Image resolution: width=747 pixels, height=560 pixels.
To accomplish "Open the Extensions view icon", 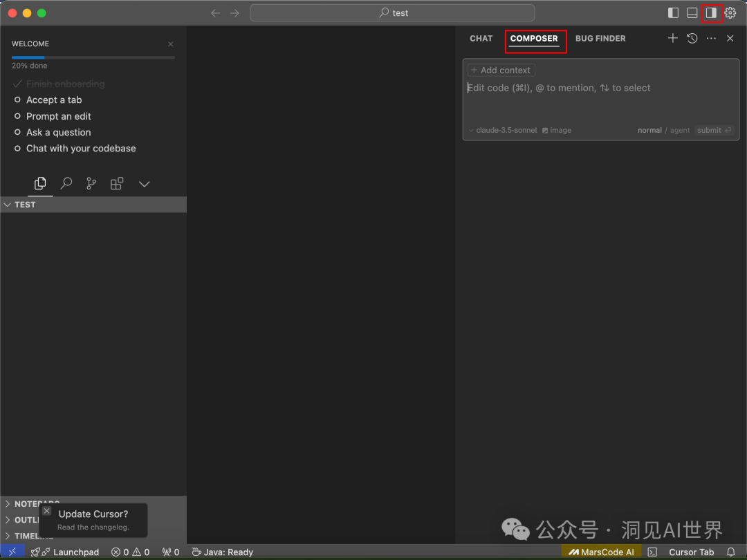I will [117, 184].
